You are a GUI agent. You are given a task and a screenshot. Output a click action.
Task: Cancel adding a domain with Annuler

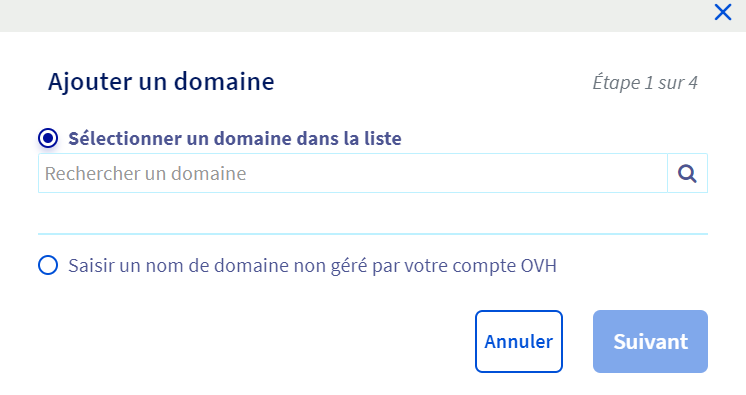(x=519, y=341)
